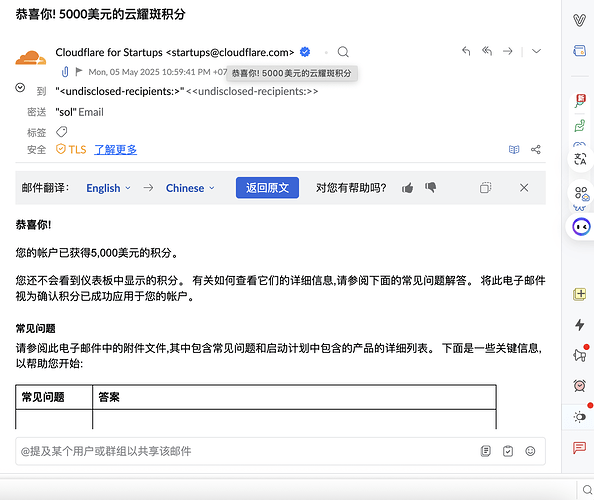This screenshot has width=594, height=500.
Task: Click the share icon in the header
Action: [x=536, y=150]
